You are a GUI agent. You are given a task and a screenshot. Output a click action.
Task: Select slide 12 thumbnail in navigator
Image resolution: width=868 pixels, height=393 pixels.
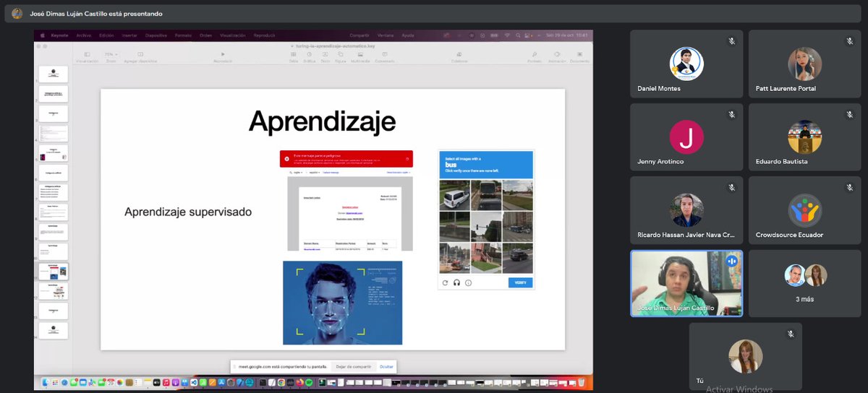pyautogui.click(x=54, y=290)
